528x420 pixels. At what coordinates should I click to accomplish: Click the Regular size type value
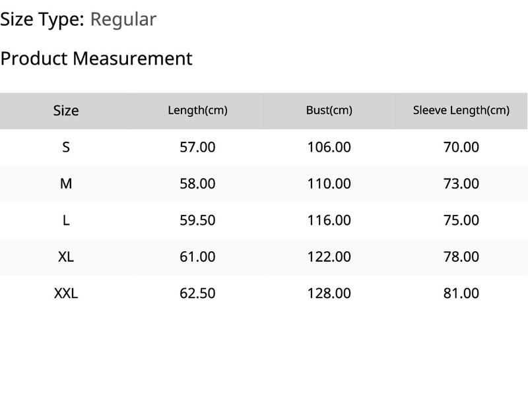pyautogui.click(x=123, y=19)
